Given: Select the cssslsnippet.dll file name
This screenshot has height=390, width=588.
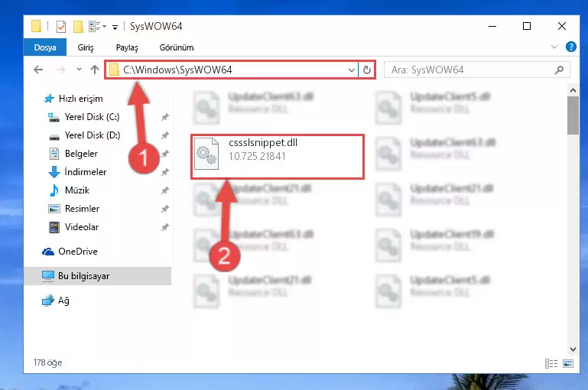Looking at the screenshot, I should tap(263, 143).
